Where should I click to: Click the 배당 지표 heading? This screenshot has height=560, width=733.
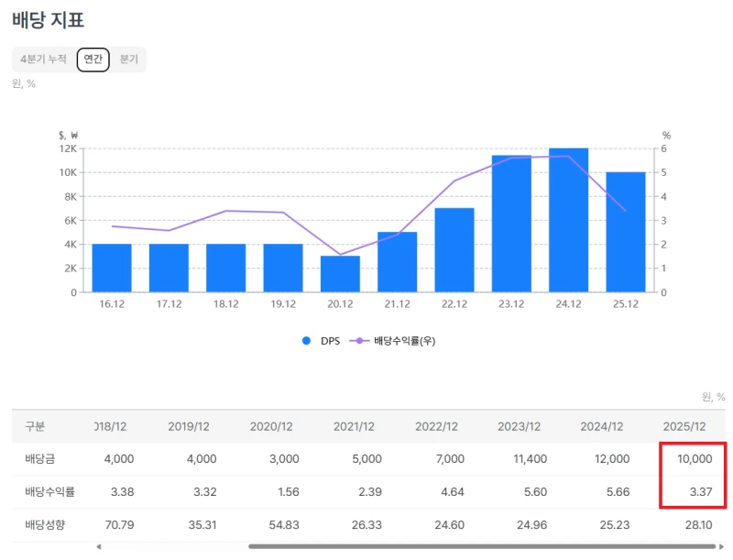point(49,20)
